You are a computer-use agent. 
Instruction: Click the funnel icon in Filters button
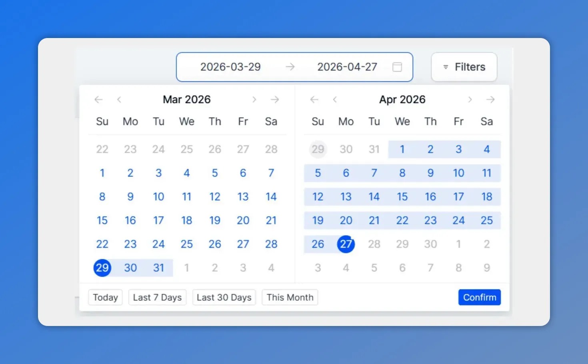click(x=446, y=67)
